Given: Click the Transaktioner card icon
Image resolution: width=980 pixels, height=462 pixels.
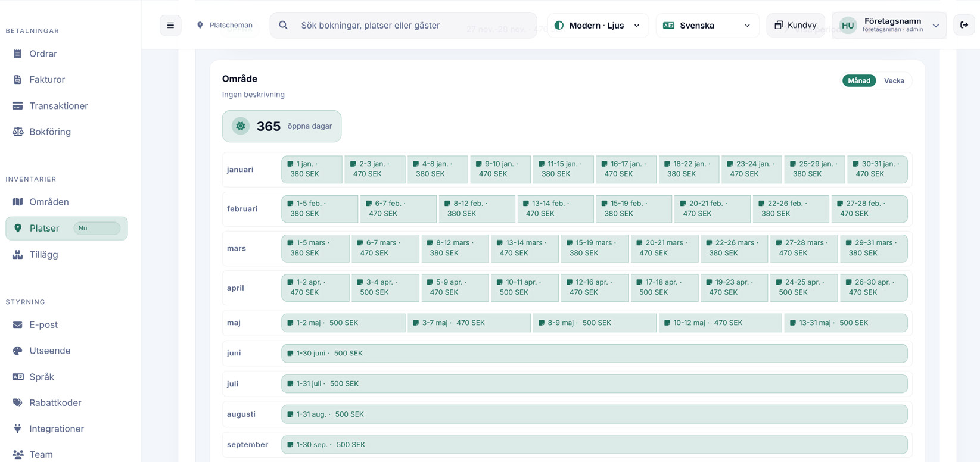Looking at the screenshot, I should pos(18,106).
